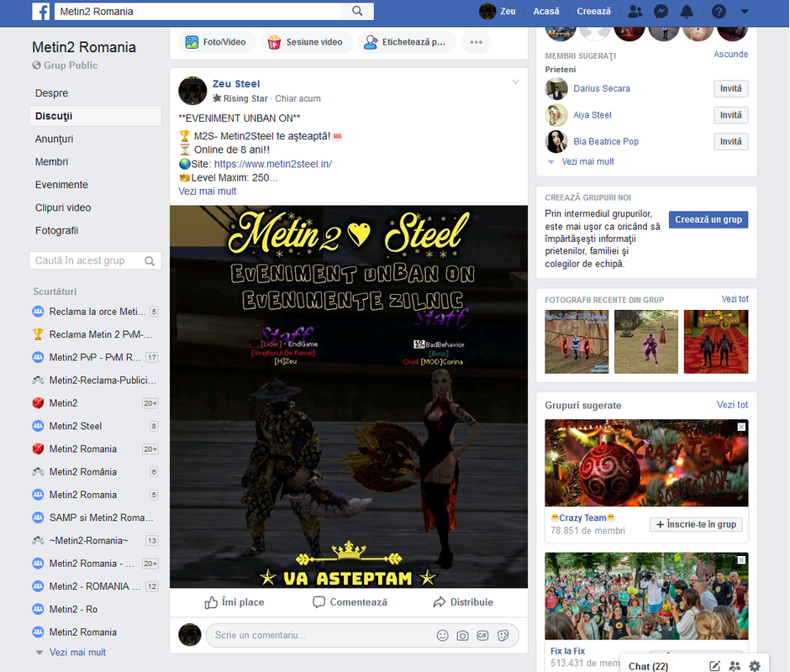Join Crazy Team with Înscrie-te în grup
Image resolution: width=790 pixels, height=672 pixels.
(696, 525)
